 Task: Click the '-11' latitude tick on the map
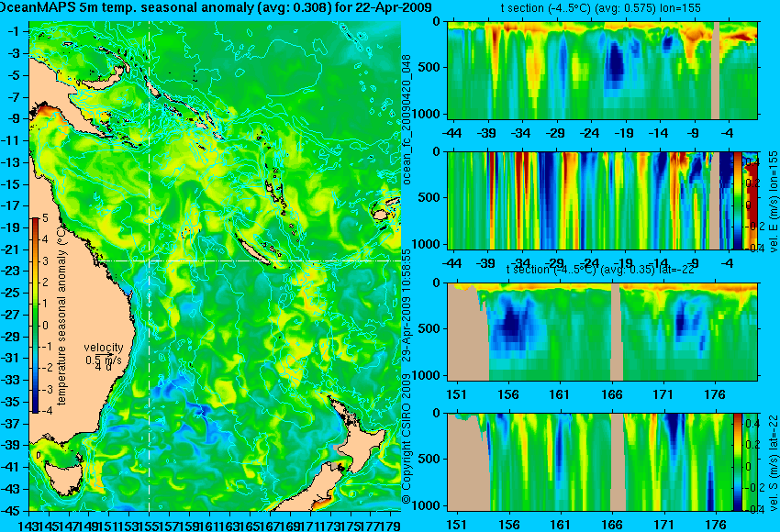coord(13,140)
